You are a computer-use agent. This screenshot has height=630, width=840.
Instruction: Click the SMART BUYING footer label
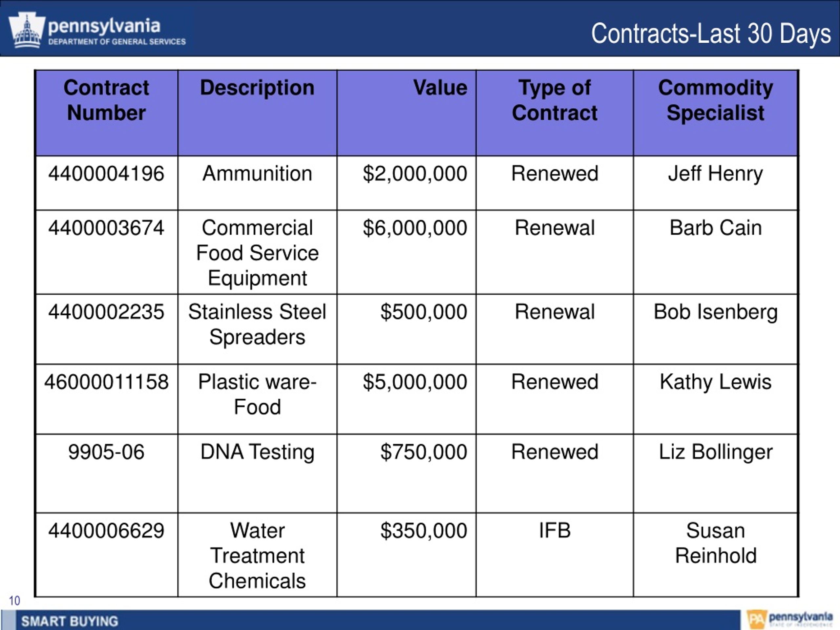[70, 621]
